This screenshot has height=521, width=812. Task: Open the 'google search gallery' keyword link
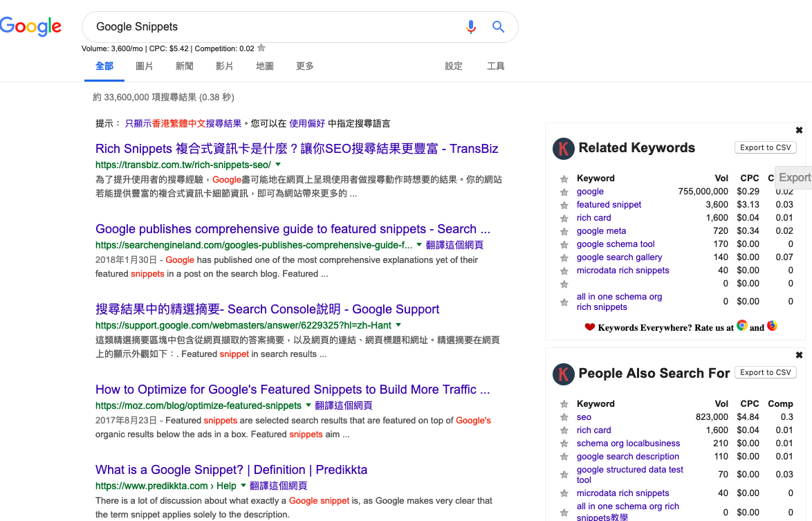(619, 257)
